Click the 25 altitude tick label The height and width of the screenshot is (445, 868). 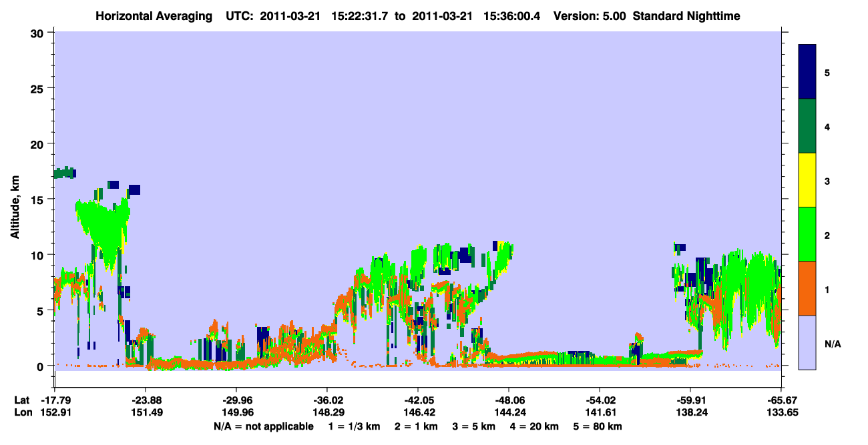click(x=39, y=88)
